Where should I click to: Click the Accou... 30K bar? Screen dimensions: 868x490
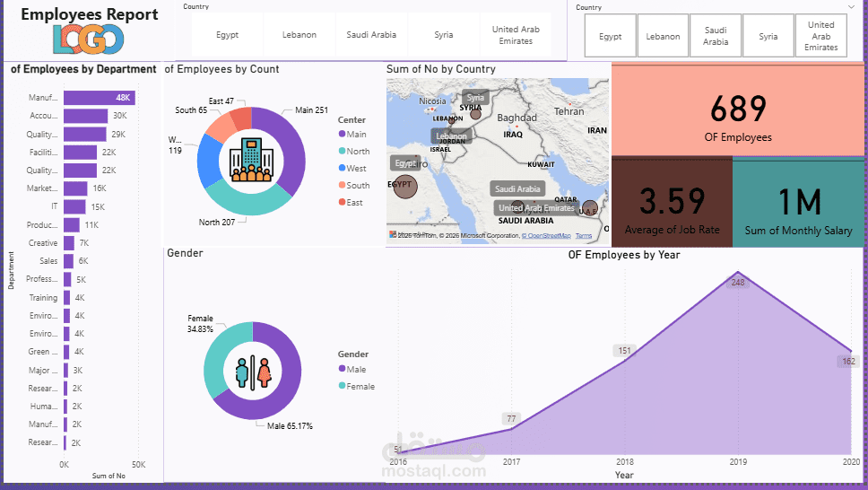point(85,116)
